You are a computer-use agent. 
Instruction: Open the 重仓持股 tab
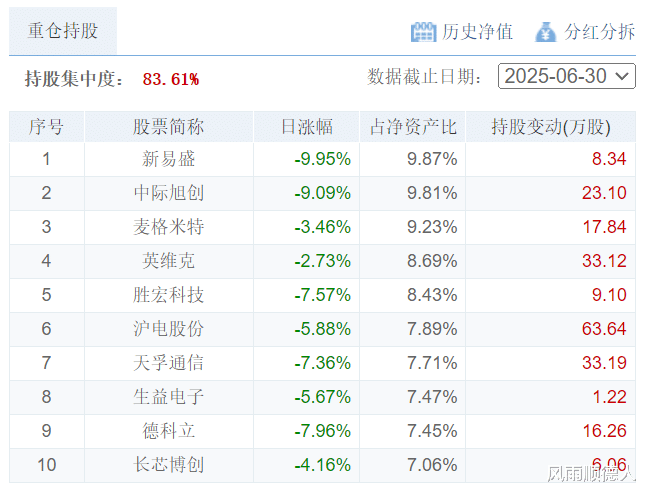pos(63,30)
